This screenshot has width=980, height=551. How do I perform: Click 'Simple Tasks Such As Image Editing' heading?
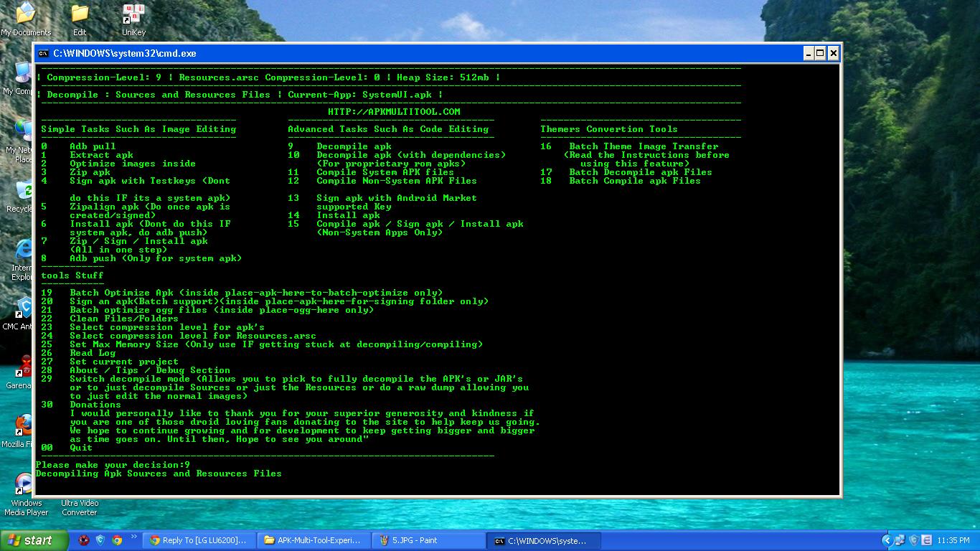[138, 129]
